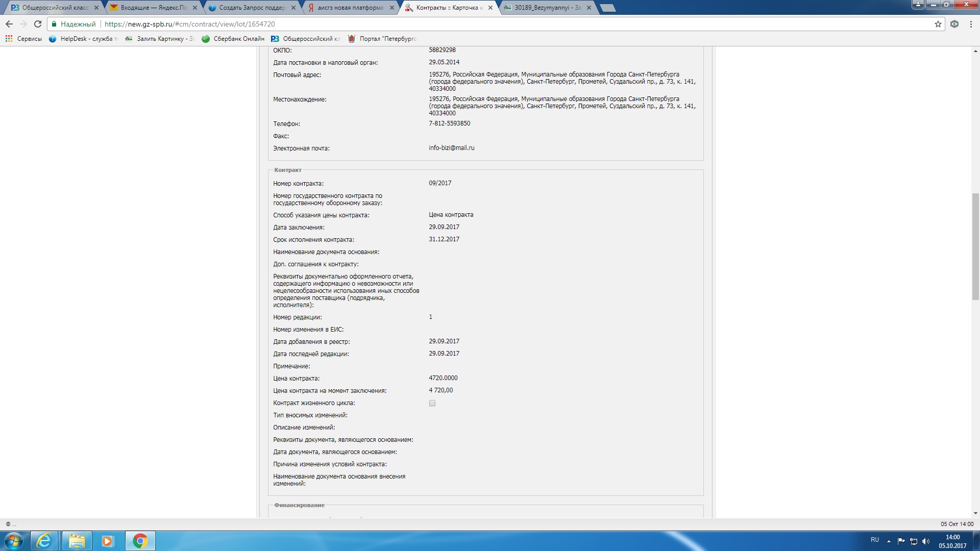Open Chrome three-dot menu
Viewport: 980px width, 551px height.
point(971,24)
